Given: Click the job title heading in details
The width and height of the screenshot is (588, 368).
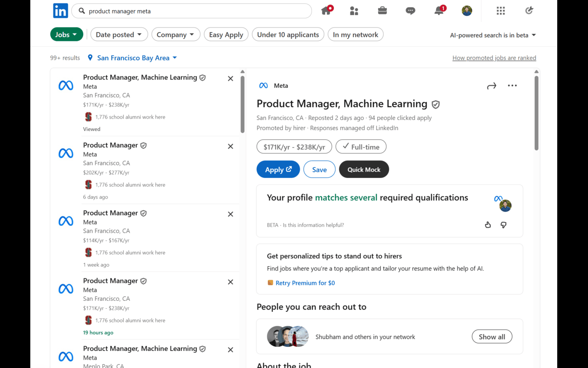Looking at the screenshot, I should point(342,104).
